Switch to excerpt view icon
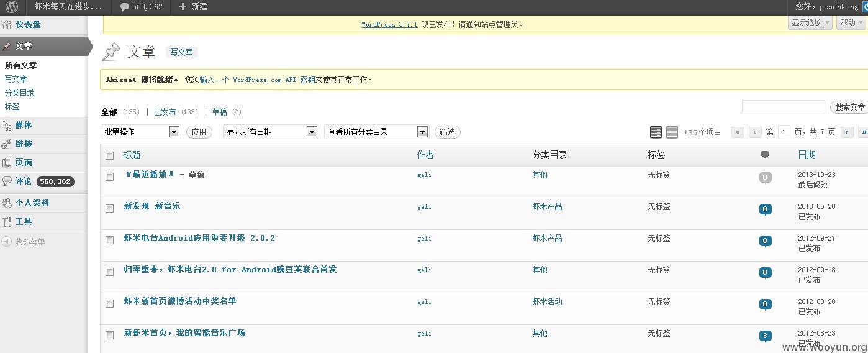The image size is (868, 353). pos(672,132)
